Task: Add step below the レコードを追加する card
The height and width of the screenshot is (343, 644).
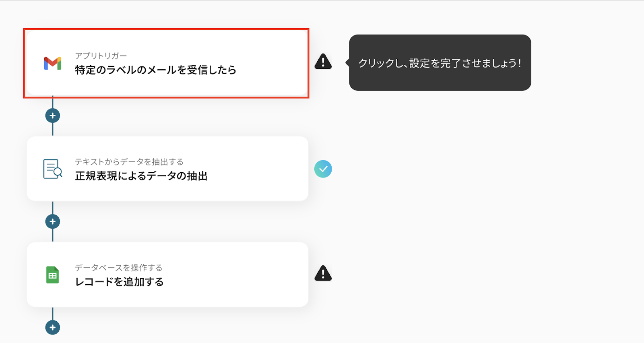Action: pos(53,327)
